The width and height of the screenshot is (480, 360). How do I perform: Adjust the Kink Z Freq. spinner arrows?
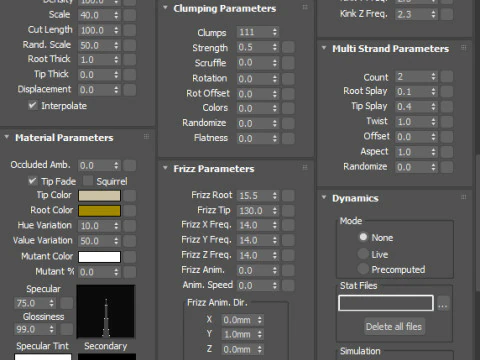[433, 14]
